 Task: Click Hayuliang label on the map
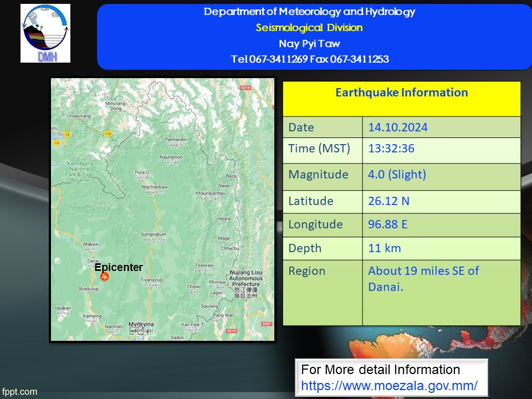[80, 116]
